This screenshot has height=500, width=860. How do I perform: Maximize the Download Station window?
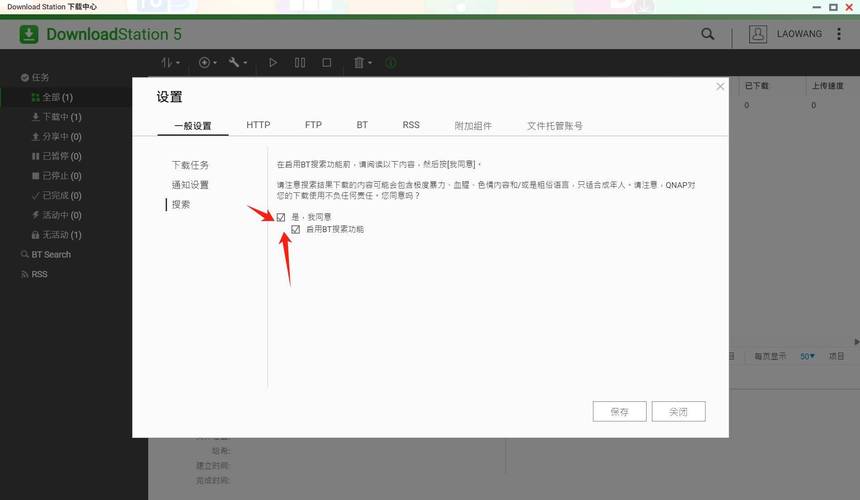pos(833,7)
